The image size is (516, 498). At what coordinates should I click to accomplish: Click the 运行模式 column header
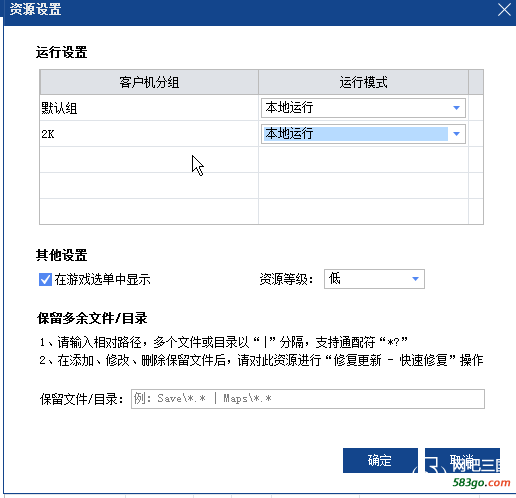point(363,82)
